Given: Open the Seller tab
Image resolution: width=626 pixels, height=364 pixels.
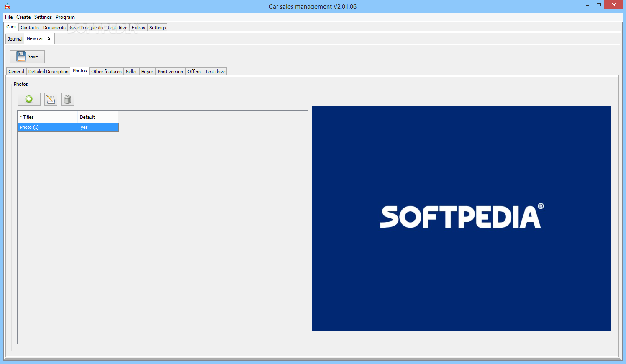Looking at the screenshot, I should 131,72.
